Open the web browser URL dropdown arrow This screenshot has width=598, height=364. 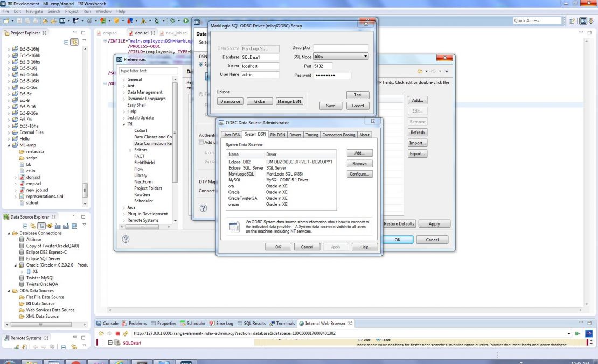(568, 333)
